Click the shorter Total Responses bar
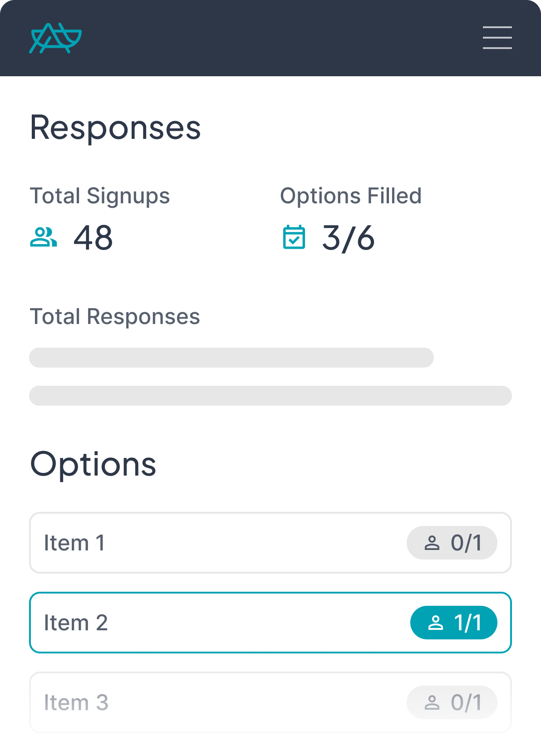This screenshot has width=541, height=756. pyautogui.click(x=231, y=358)
